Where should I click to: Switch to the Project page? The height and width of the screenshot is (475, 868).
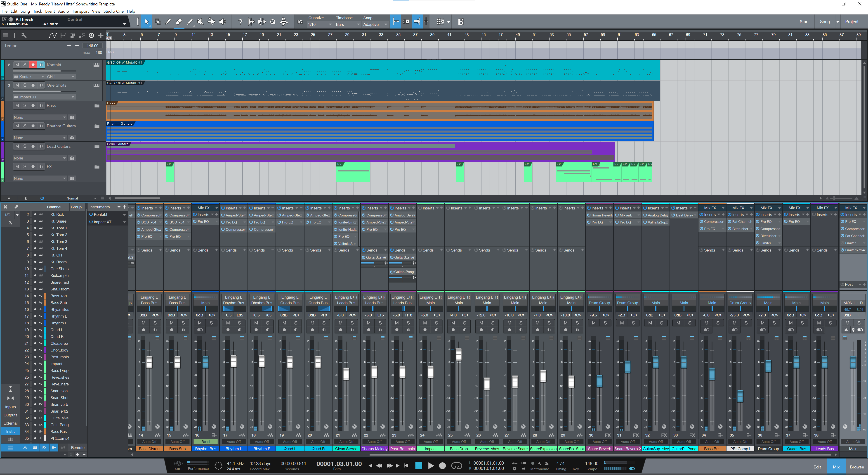[851, 21]
